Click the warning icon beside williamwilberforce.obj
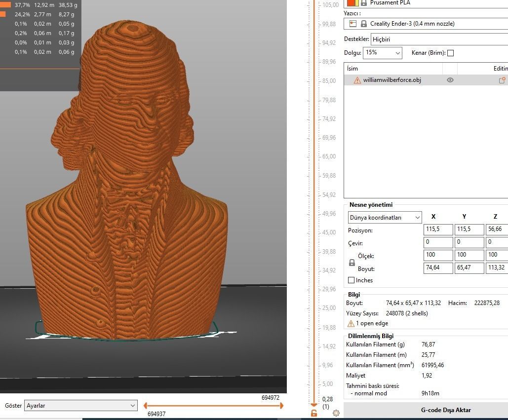 (357, 80)
